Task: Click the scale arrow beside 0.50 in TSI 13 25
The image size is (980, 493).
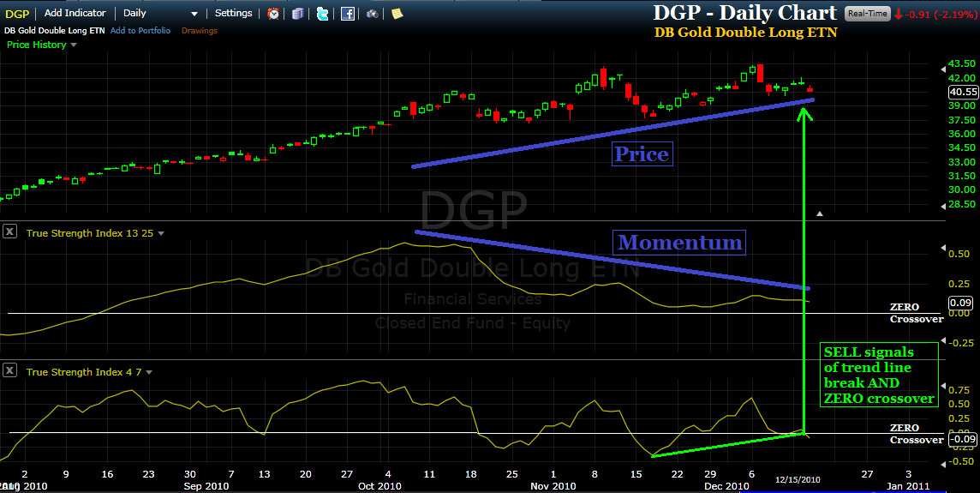Action: pos(943,249)
